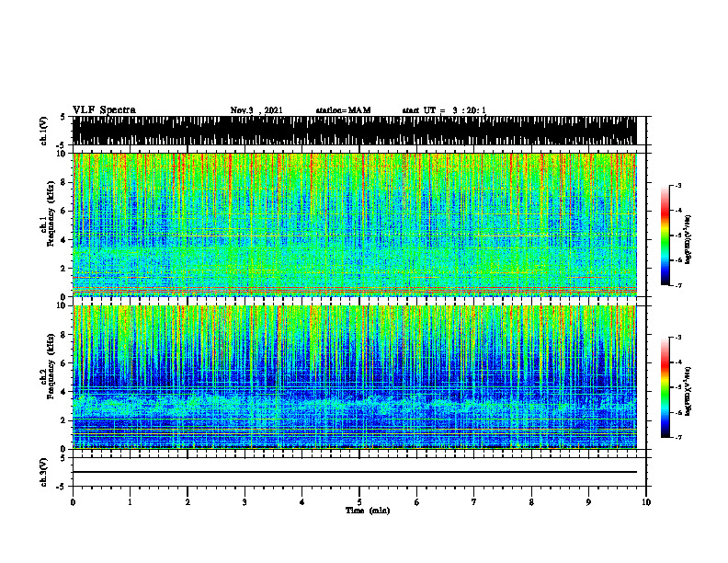Click the "2" kHz tick on ch.1 spectrogram
Image resolution: width=728 pixels, height=563 pixels.
click(x=63, y=269)
